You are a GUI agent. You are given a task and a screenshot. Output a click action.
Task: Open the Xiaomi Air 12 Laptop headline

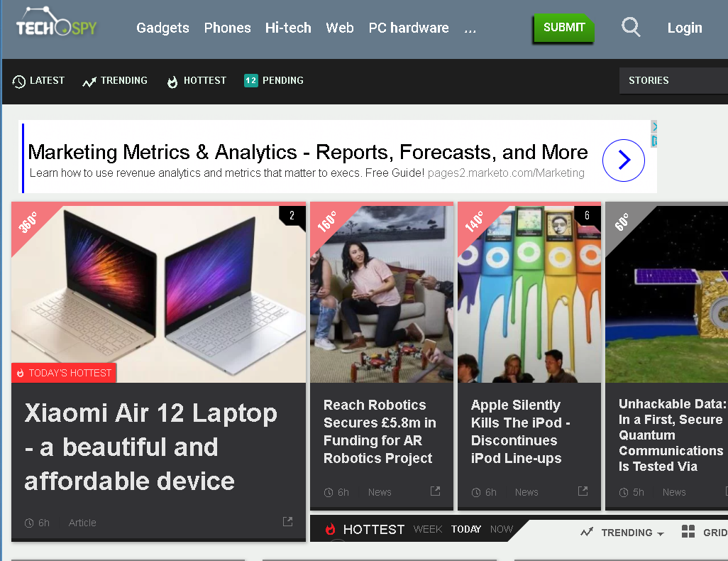[x=150, y=447]
